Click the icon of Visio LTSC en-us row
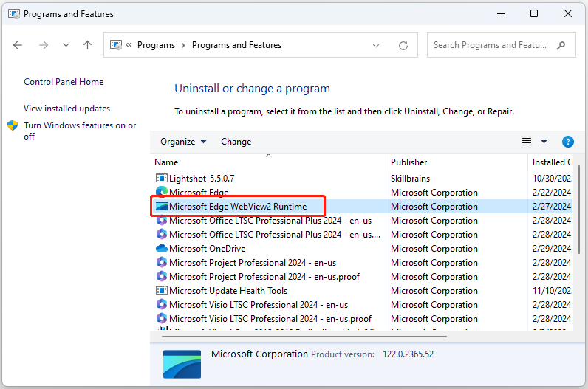 point(162,304)
